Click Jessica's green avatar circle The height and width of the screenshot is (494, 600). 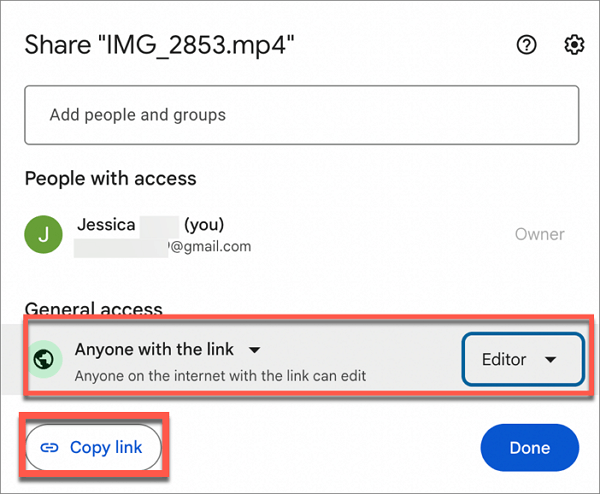click(x=41, y=235)
